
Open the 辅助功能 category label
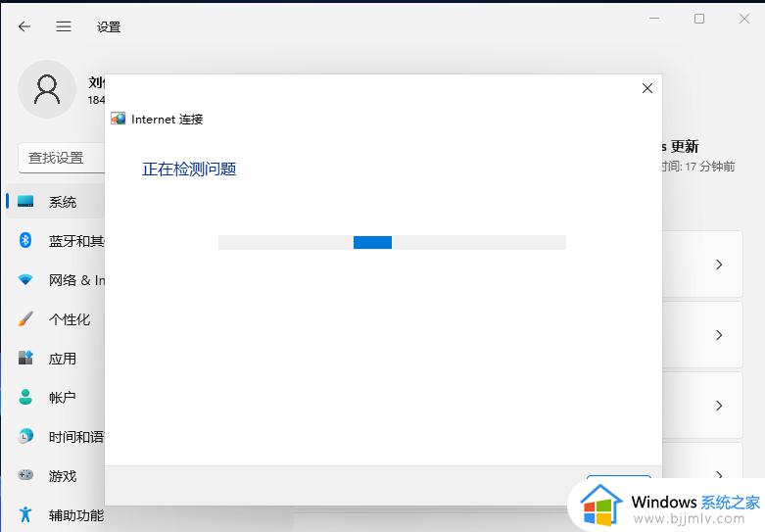[x=76, y=515]
